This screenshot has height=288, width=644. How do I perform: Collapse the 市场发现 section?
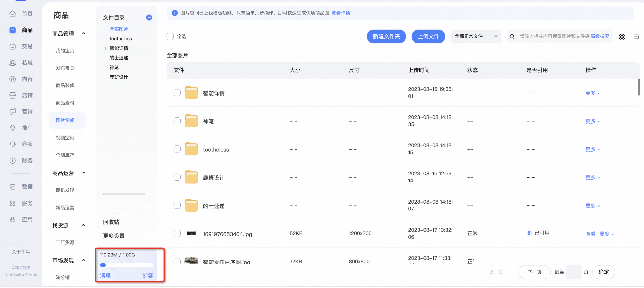pyautogui.click(x=84, y=260)
